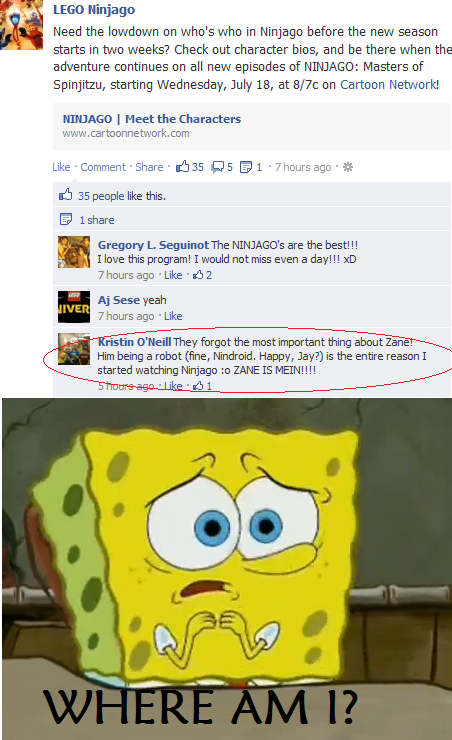Click the share count icon showing 1

(246, 167)
